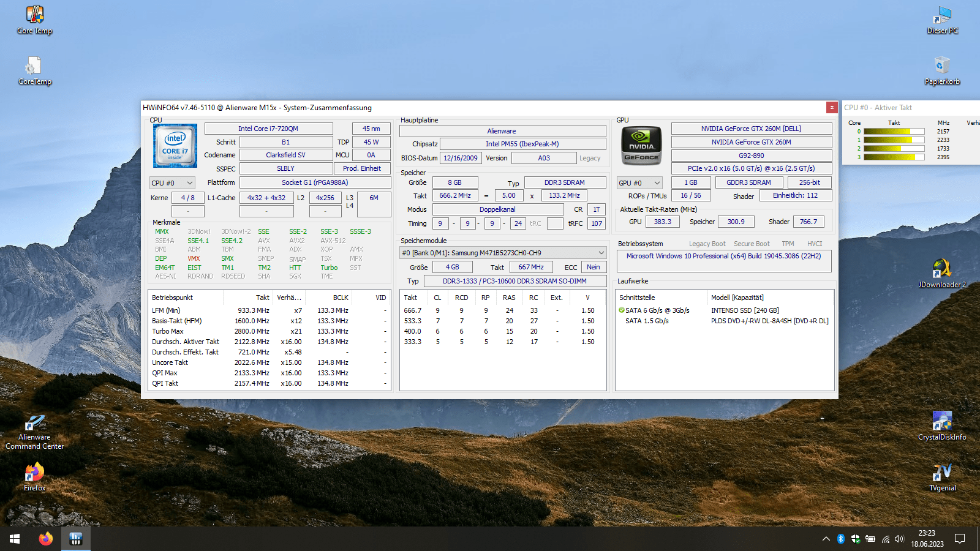Click the Intel PM55 chipset field
Screen dimensions: 980x551
click(522, 144)
